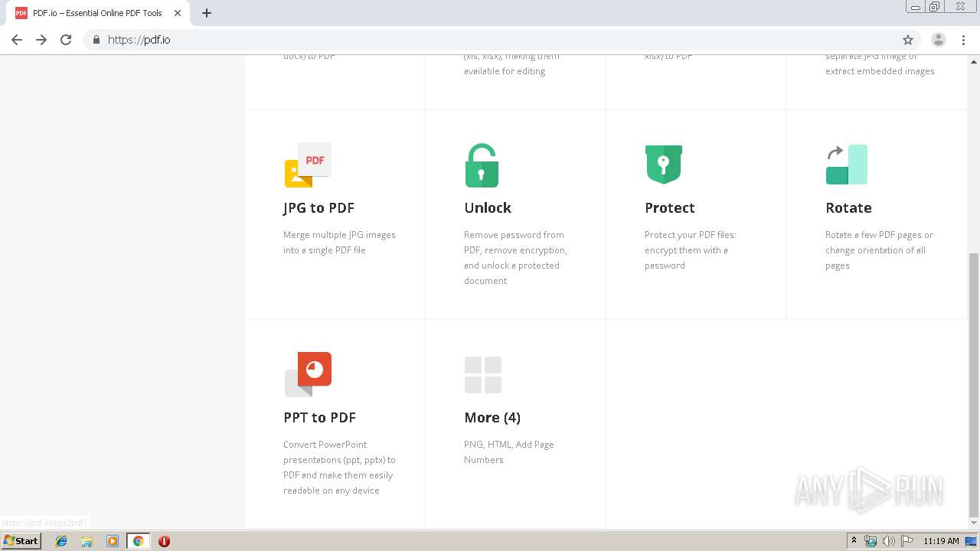The image size is (980, 551).
Task: Switch to Chrome in the taskbar
Action: [x=138, y=541]
